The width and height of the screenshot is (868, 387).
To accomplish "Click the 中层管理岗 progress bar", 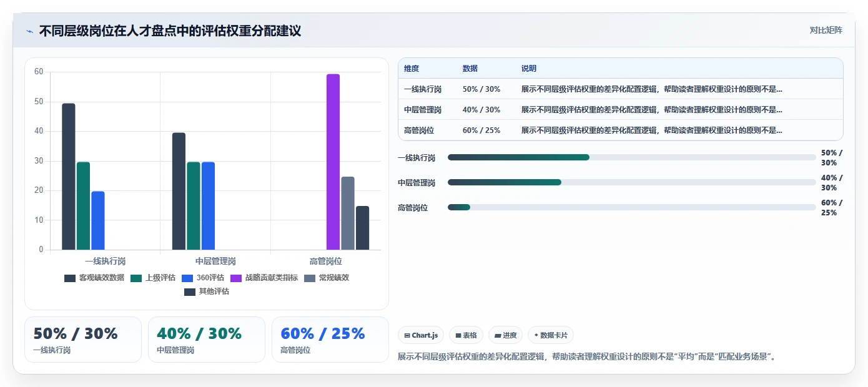I will (x=631, y=182).
